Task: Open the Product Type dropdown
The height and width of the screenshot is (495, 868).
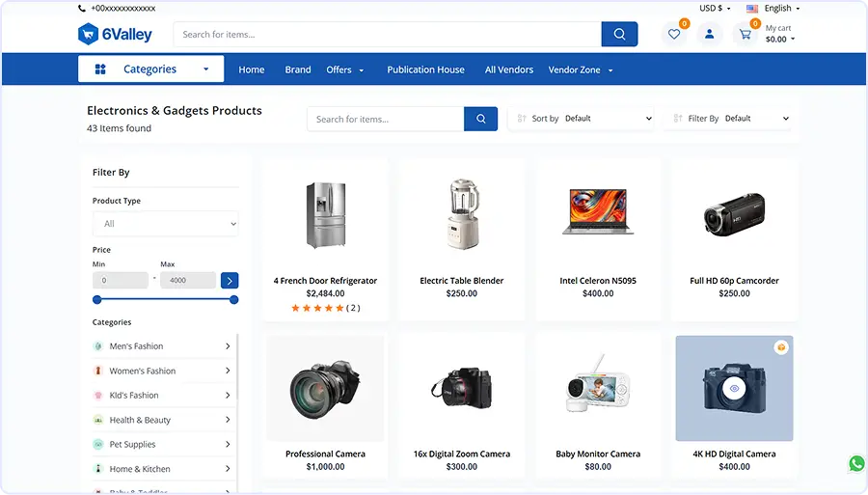Action: (x=165, y=224)
